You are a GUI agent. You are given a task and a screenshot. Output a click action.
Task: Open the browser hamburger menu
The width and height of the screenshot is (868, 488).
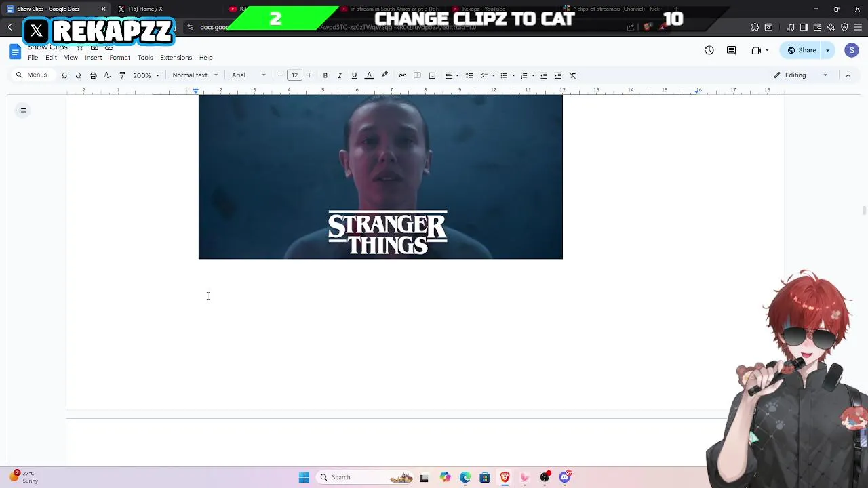[x=858, y=27]
